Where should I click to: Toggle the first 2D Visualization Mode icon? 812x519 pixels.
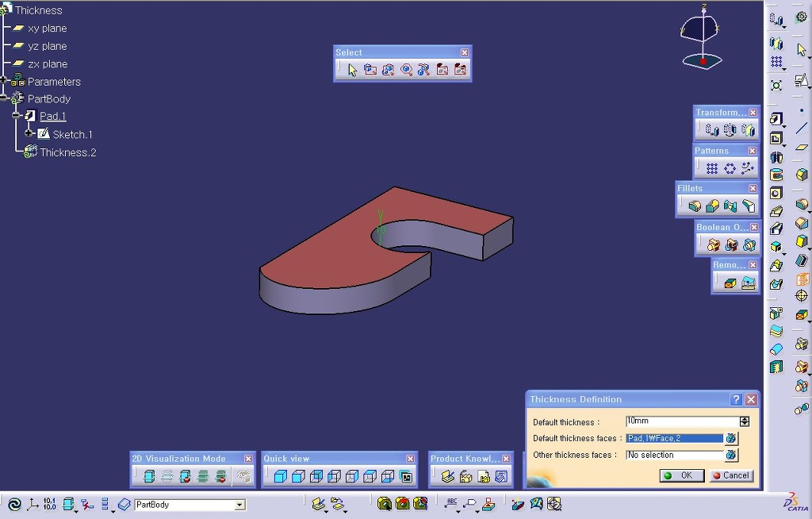tap(149, 477)
